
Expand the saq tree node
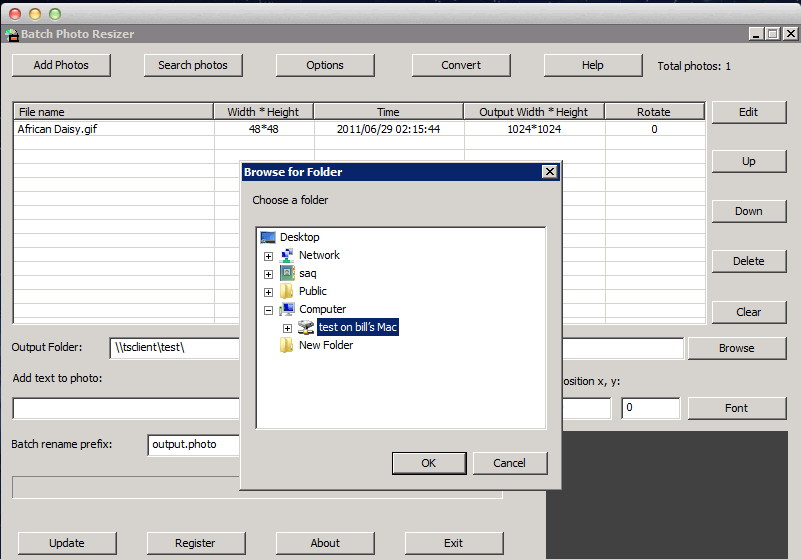coord(268,274)
